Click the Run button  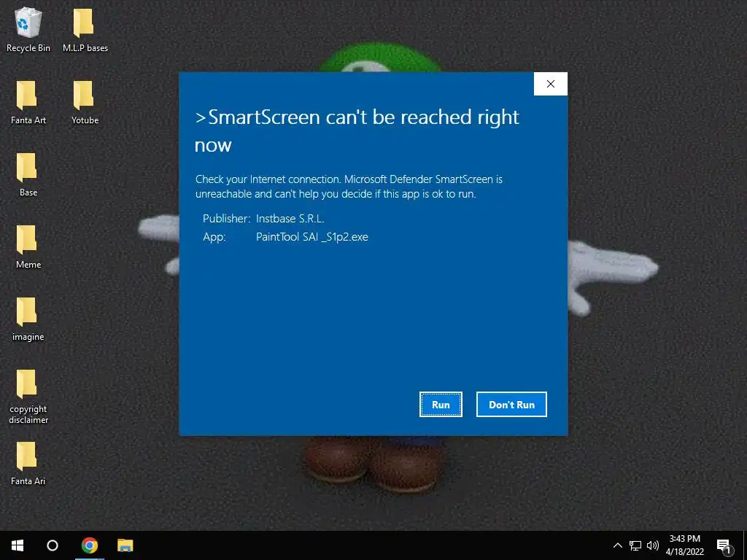441,404
